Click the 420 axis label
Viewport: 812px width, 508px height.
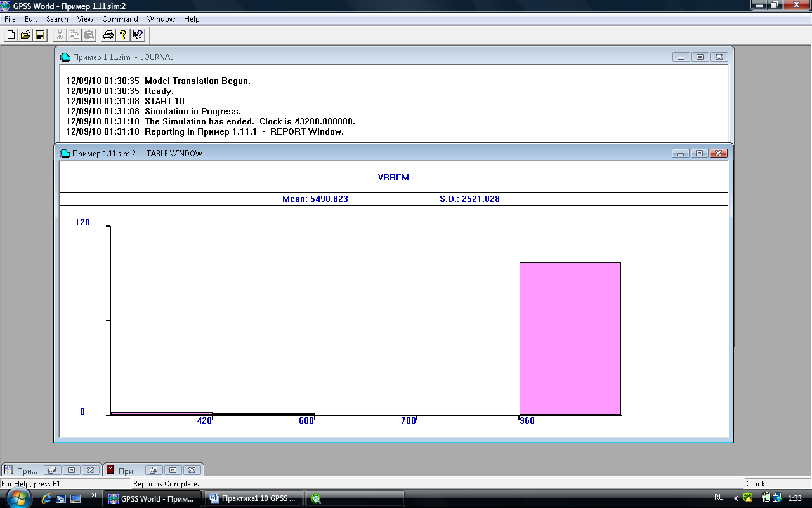point(204,420)
